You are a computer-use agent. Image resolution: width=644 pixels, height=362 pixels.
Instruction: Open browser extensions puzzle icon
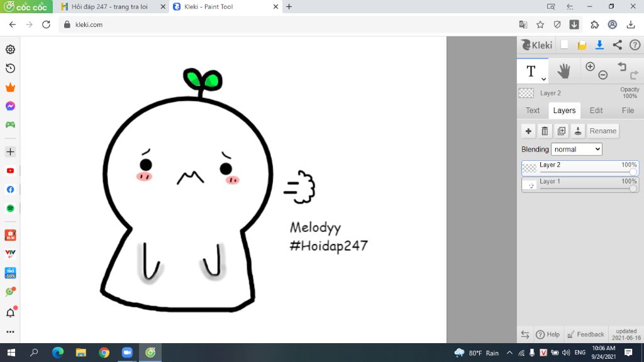[x=594, y=25]
